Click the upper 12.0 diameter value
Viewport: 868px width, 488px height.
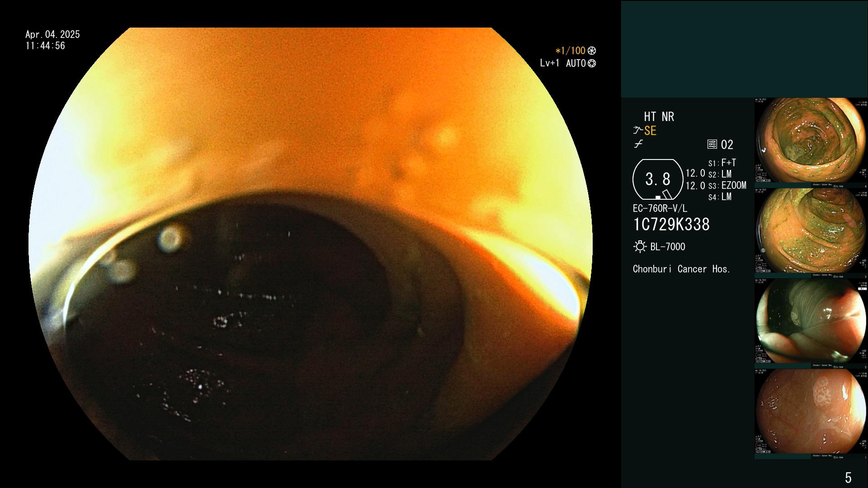tap(695, 174)
